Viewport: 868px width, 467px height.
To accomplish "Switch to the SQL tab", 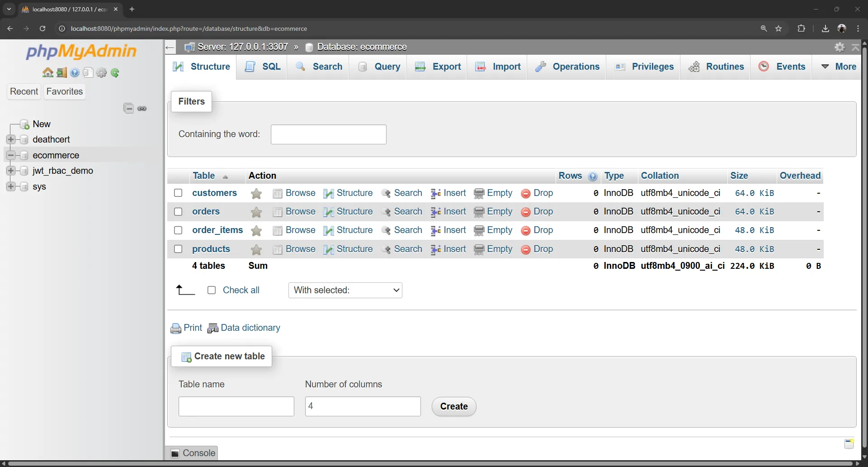I will point(270,67).
